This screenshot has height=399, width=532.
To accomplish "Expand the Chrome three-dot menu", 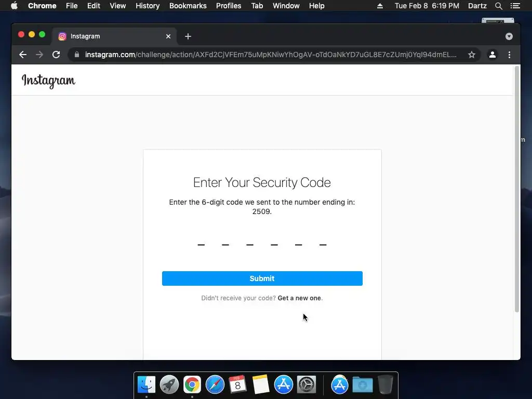I will (x=509, y=55).
